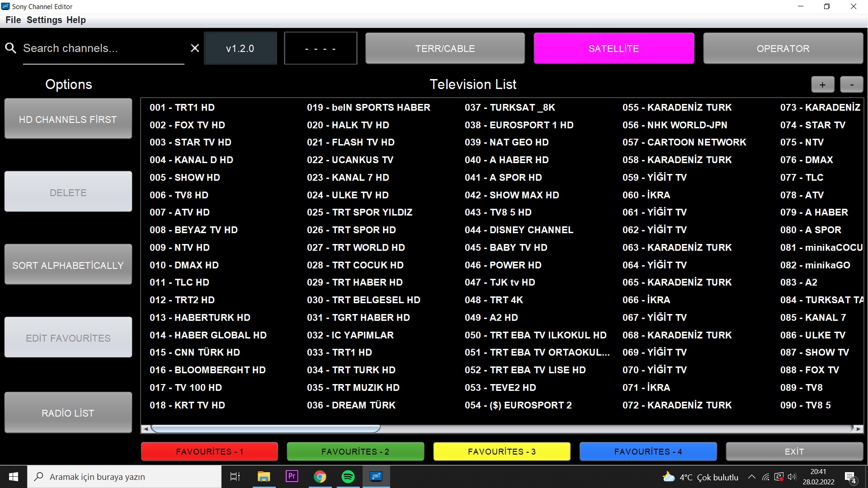Open Google Chrome from taskbar
868x488 pixels.
click(320, 477)
